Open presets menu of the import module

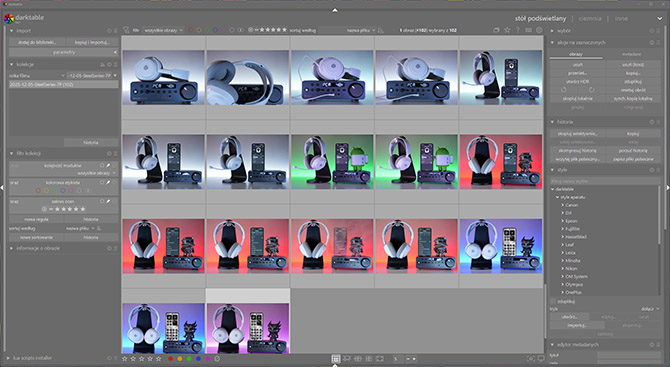click(116, 31)
